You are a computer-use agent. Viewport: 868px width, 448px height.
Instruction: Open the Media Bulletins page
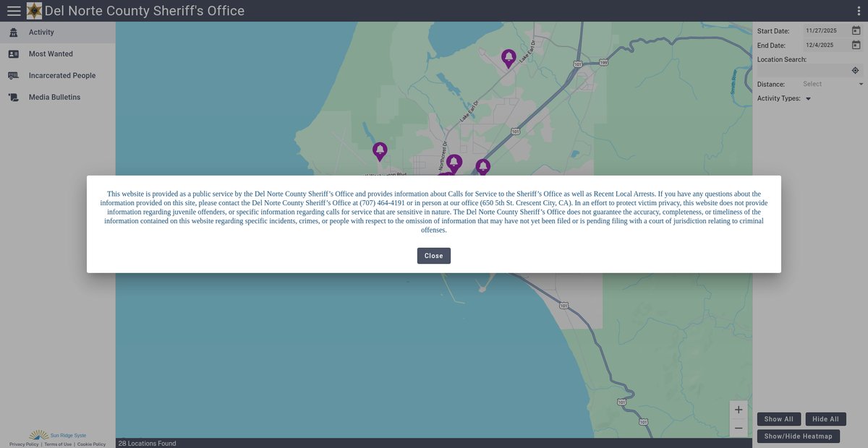tap(58, 98)
